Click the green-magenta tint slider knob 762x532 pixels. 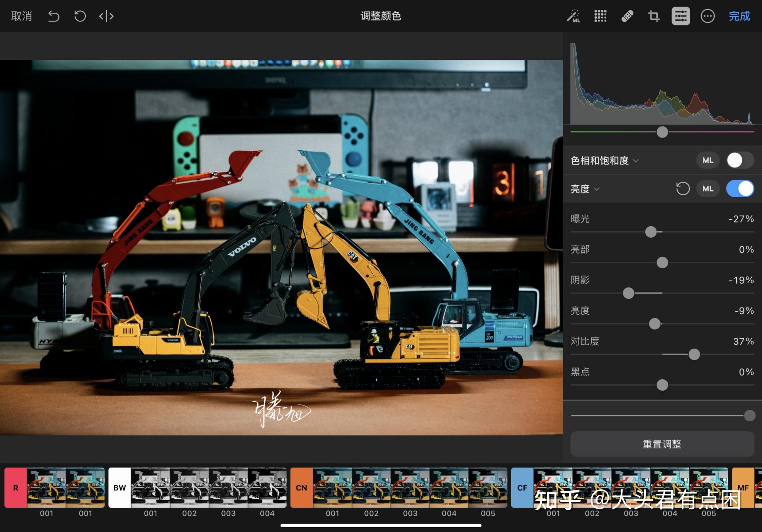tap(662, 132)
